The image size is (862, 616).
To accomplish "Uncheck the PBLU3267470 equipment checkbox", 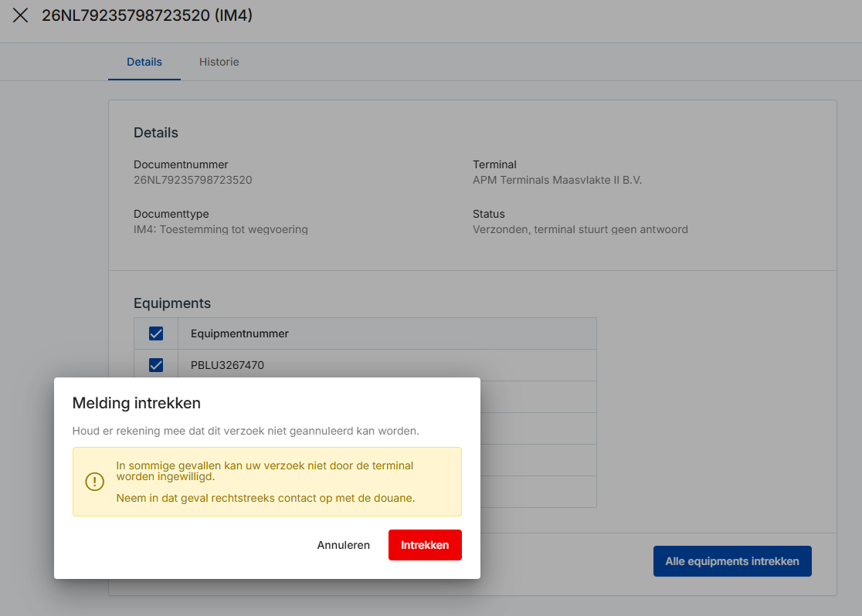I will pos(156,365).
